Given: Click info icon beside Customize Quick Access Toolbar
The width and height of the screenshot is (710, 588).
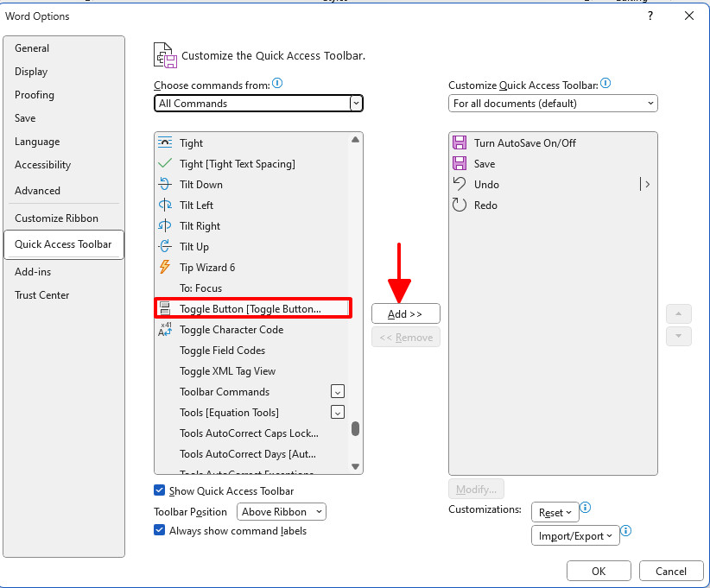Looking at the screenshot, I should pyautogui.click(x=605, y=83).
